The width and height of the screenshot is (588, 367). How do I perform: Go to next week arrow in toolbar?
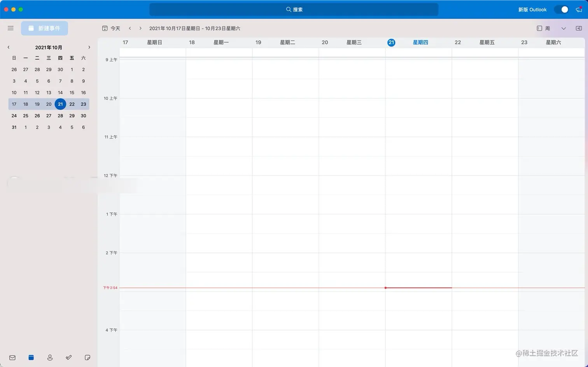point(140,28)
